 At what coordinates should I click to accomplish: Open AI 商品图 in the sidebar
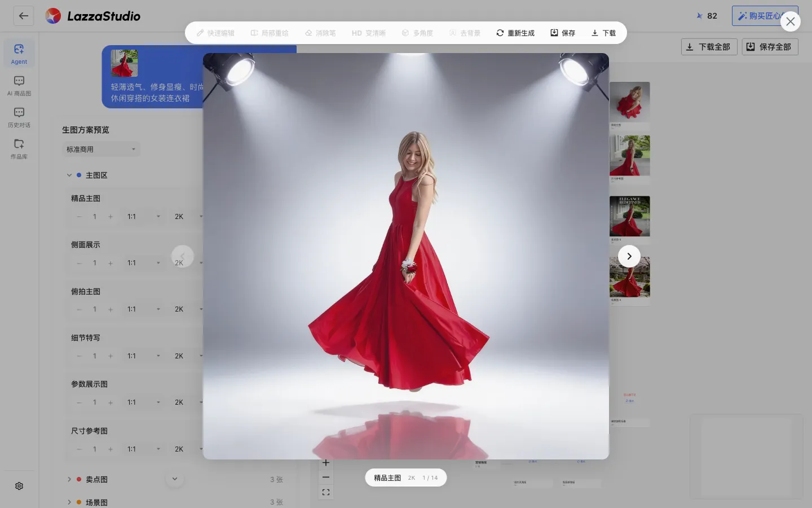19,86
